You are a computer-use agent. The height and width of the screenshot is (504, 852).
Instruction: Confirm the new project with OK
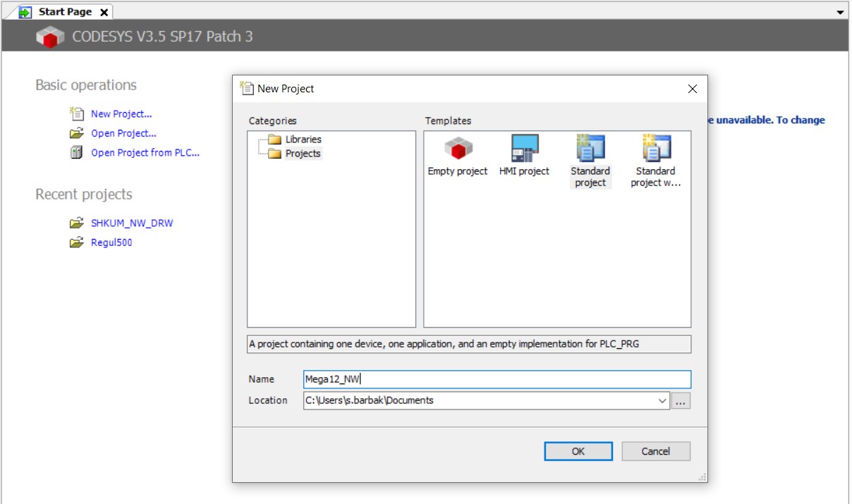578,451
